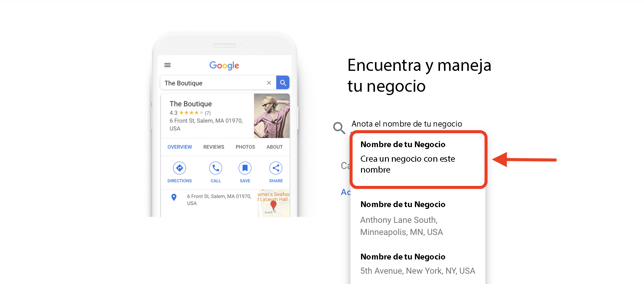Click the blue search button in phone
The width and height of the screenshot is (644, 284).
[x=283, y=83]
